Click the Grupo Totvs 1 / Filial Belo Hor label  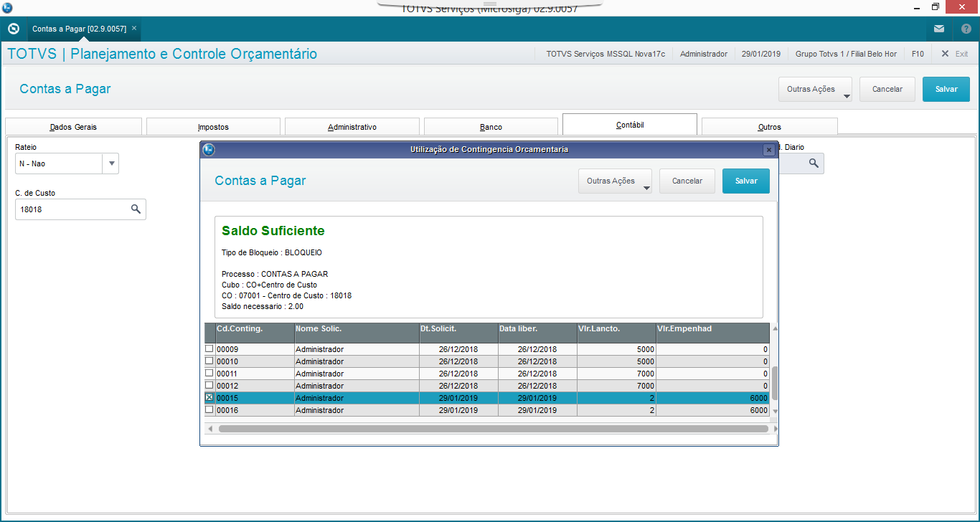point(846,54)
